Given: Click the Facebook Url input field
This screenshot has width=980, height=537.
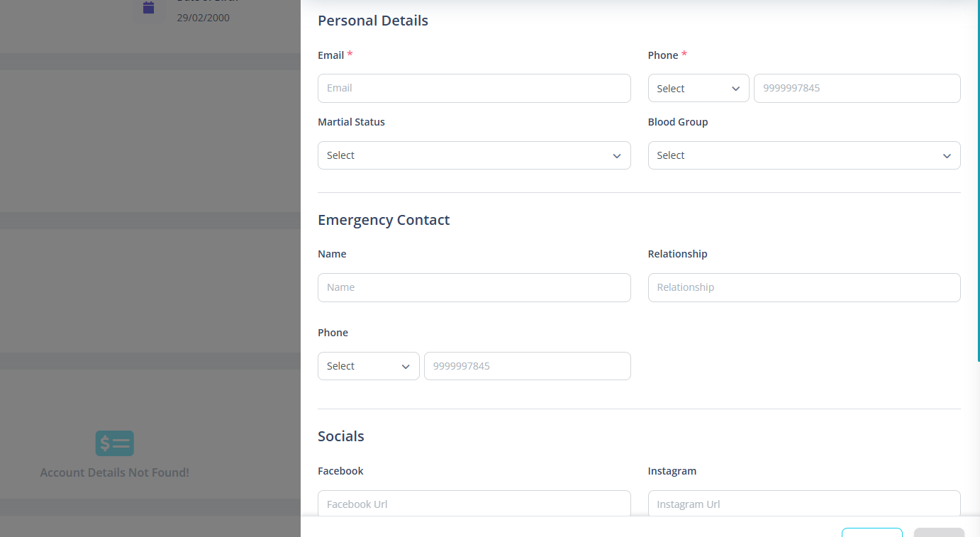Looking at the screenshot, I should (x=474, y=503).
